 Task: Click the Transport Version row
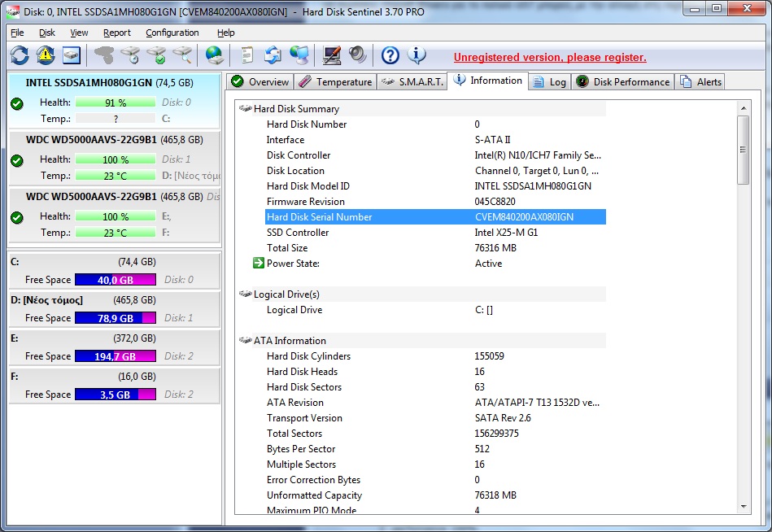coord(435,418)
